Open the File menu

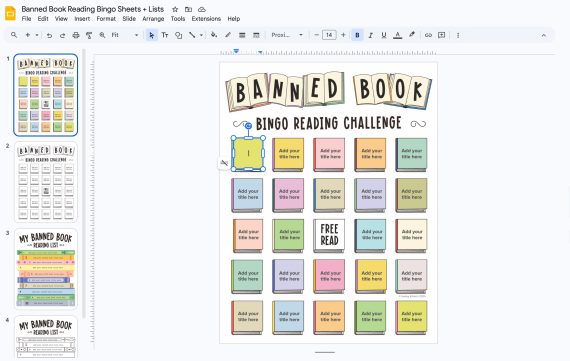pos(27,19)
